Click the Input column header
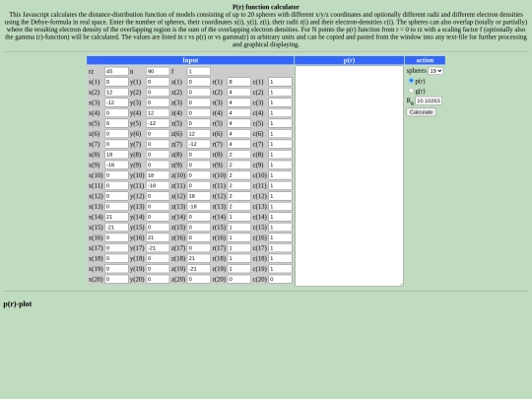 click(x=190, y=60)
